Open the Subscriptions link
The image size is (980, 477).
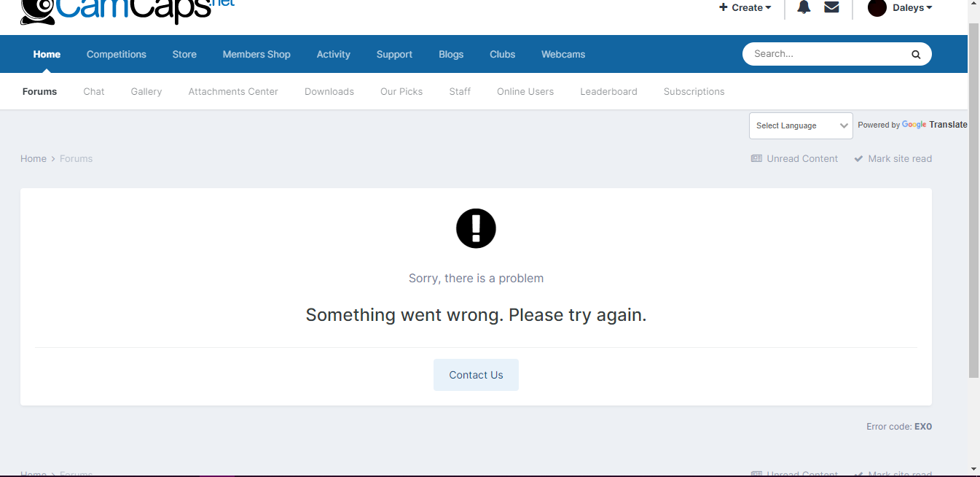[x=694, y=91]
